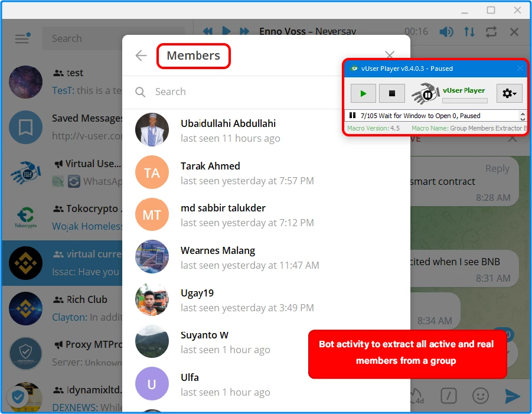The width and height of the screenshot is (532, 414).
Task: Open the Rich Club group chat
Action: tap(63, 308)
